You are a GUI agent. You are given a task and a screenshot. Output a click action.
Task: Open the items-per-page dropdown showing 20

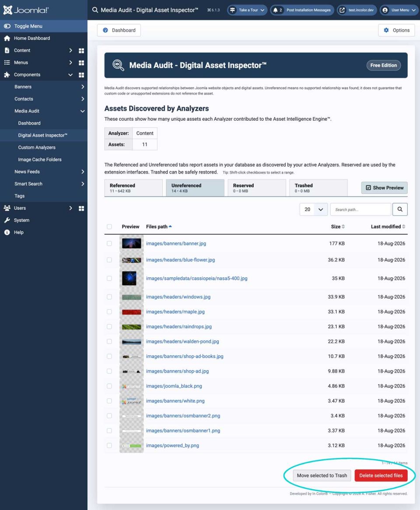tap(313, 210)
